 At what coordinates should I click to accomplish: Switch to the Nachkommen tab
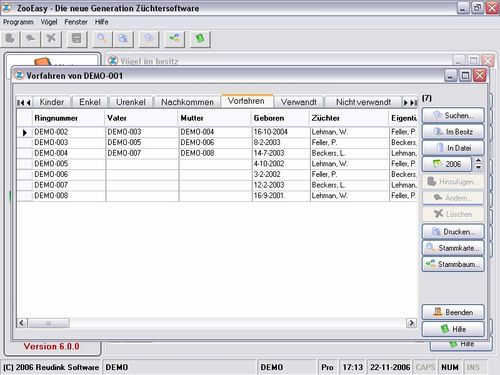187,102
